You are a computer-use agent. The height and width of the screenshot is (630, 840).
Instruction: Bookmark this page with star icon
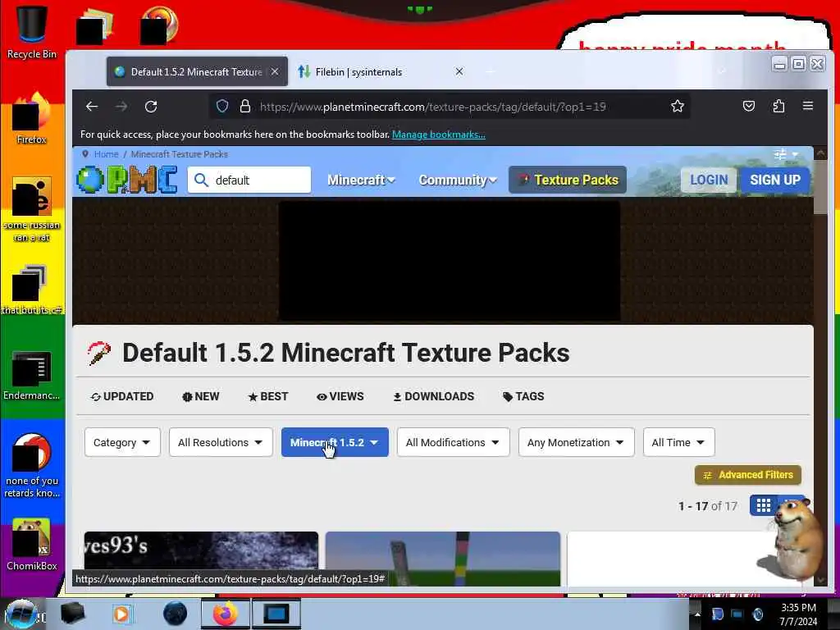[677, 106]
